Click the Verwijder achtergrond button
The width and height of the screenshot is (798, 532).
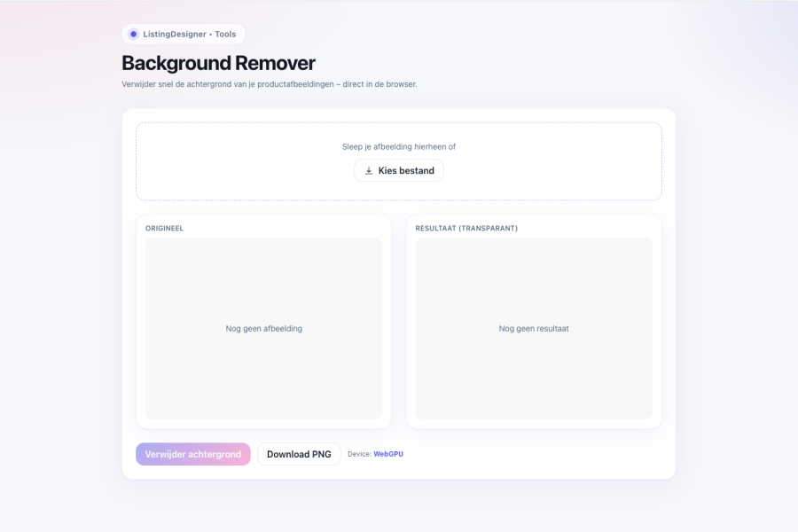pyautogui.click(x=193, y=454)
